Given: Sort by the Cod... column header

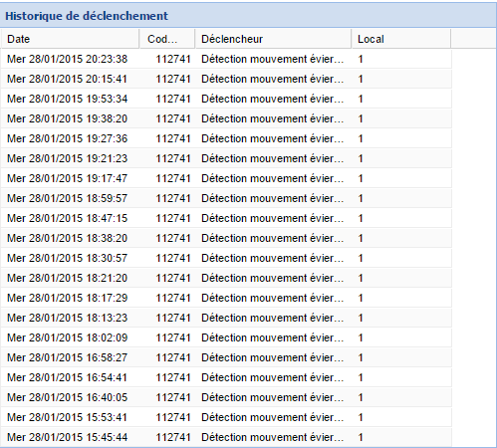Looking at the screenshot, I should [167, 39].
